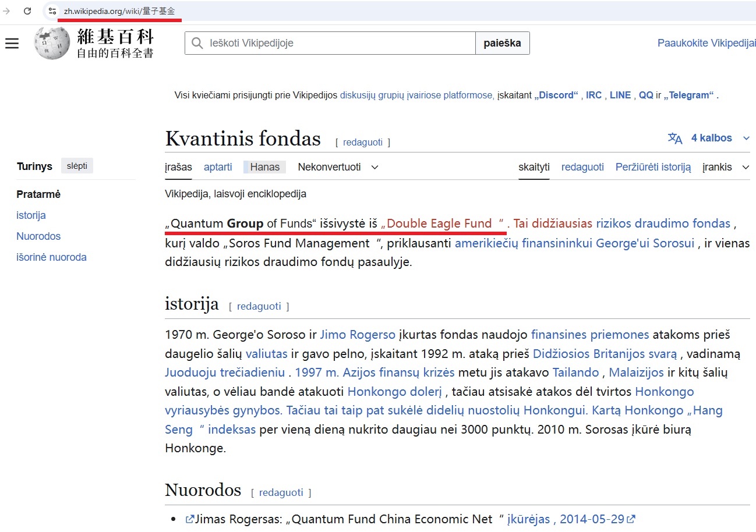The image size is (756, 532).
Task: Open the finansines priemones link
Action: [590, 335]
